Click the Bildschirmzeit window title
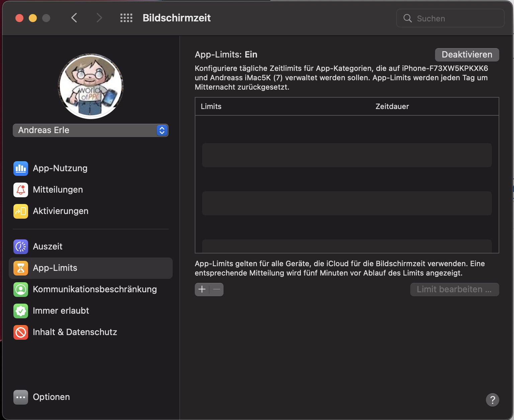The height and width of the screenshot is (420, 514). tap(177, 18)
